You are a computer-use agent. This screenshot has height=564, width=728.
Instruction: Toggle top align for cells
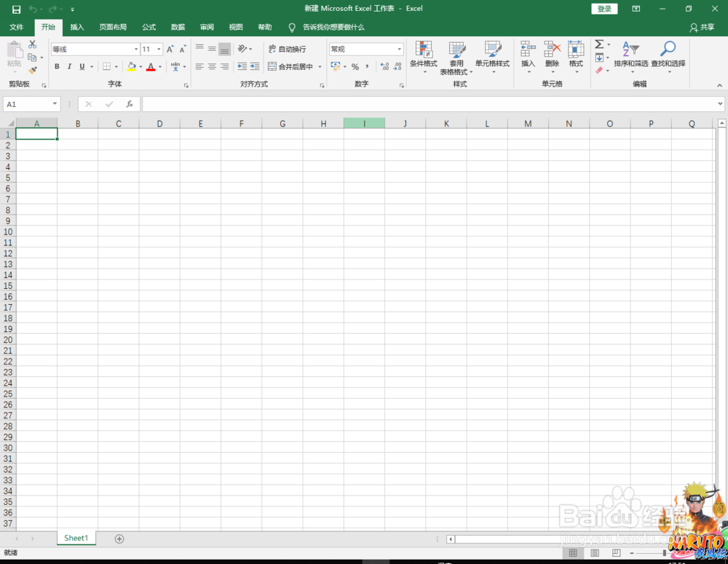pyautogui.click(x=199, y=49)
